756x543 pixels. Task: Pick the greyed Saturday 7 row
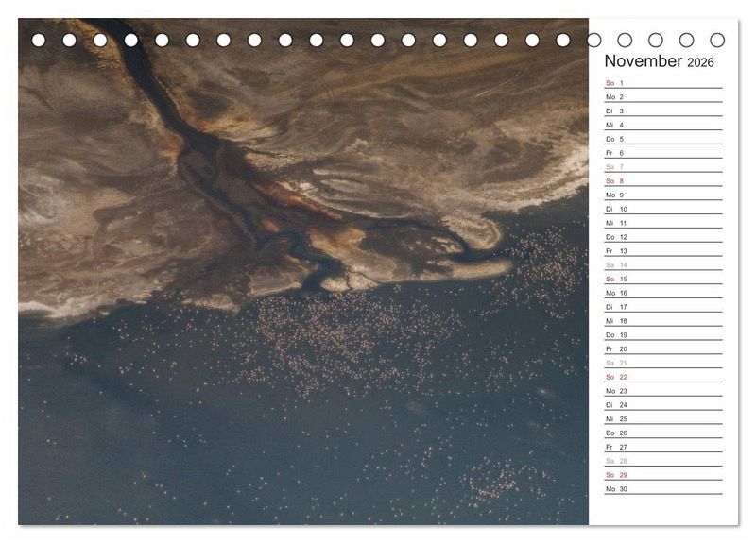tap(662, 167)
